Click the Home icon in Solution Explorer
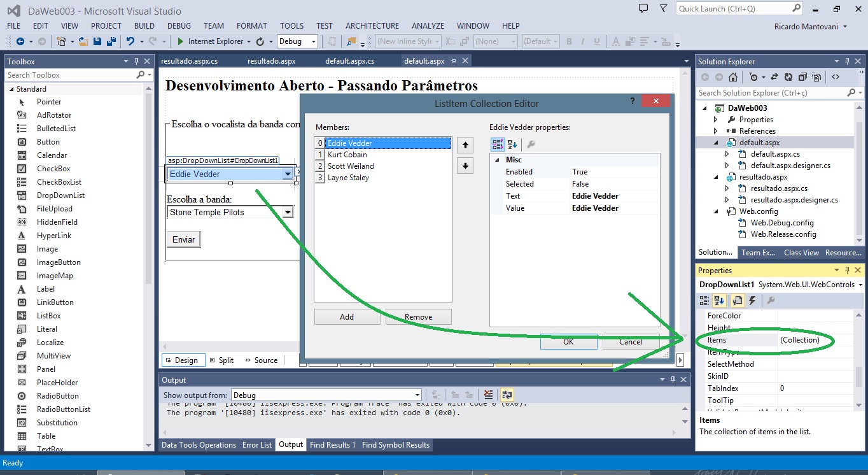The width and height of the screenshot is (868, 475). [x=733, y=77]
